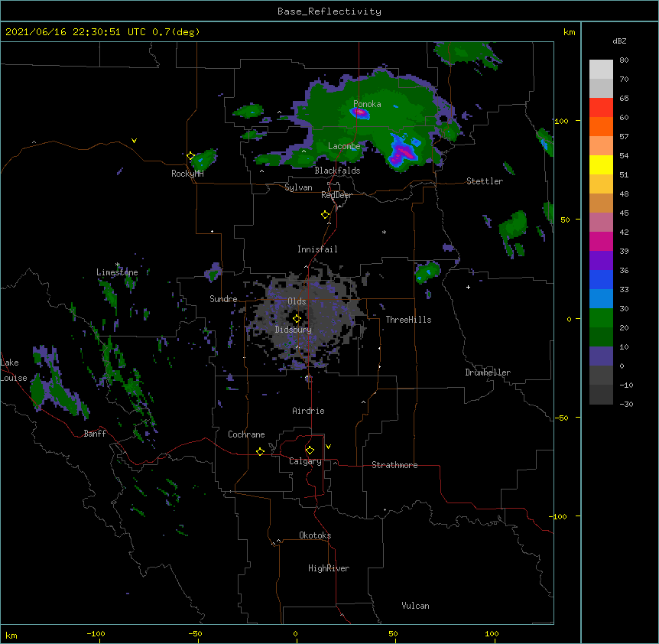Click the Sylvan town label

(x=298, y=187)
